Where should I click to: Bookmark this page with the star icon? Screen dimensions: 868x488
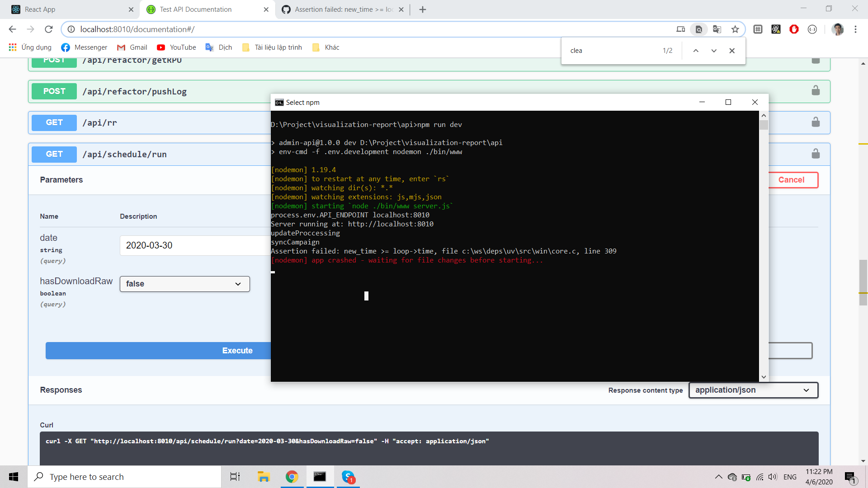pyautogui.click(x=735, y=29)
